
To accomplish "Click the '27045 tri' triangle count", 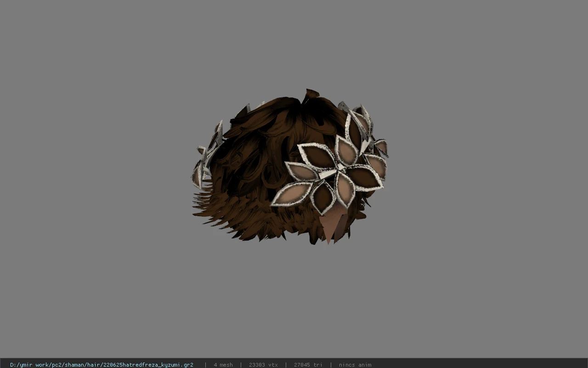I will pos(308,365).
